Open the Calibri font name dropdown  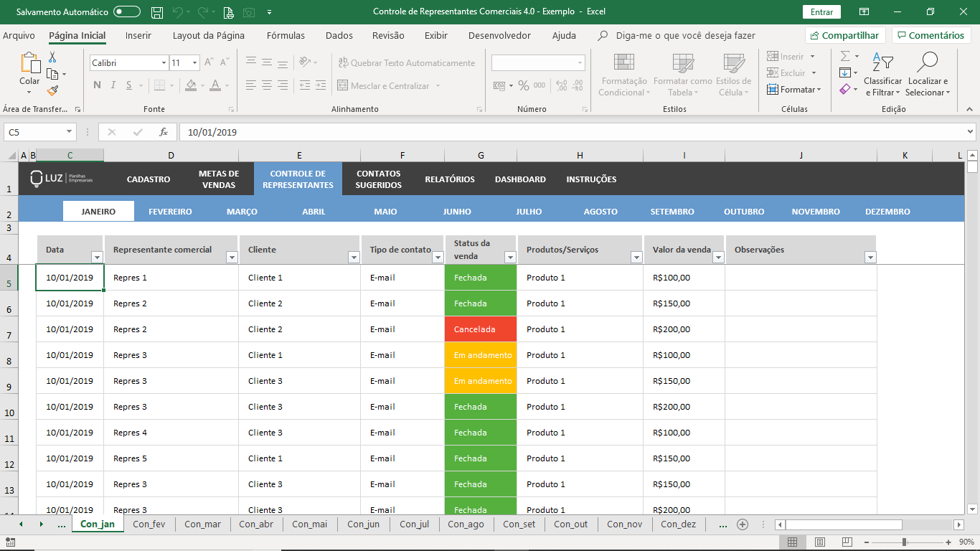click(164, 63)
